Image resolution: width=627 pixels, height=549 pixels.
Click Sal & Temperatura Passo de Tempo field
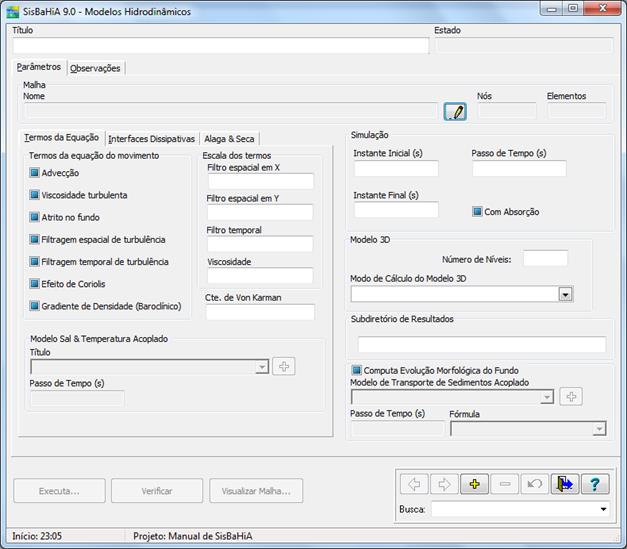click(77, 399)
